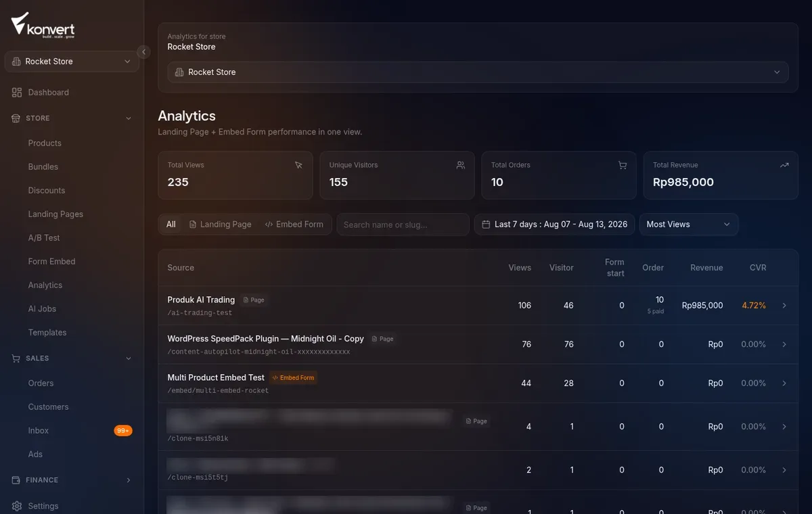Open Form Embed page
The width and height of the screenshot is (812, 514).
click(51, 262)
